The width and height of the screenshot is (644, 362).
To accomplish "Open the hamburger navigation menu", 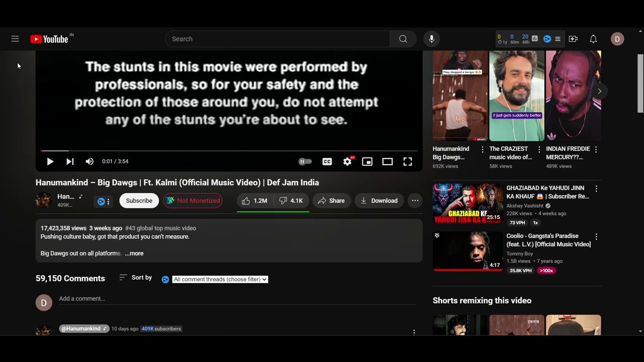I will tap(15, 39).
